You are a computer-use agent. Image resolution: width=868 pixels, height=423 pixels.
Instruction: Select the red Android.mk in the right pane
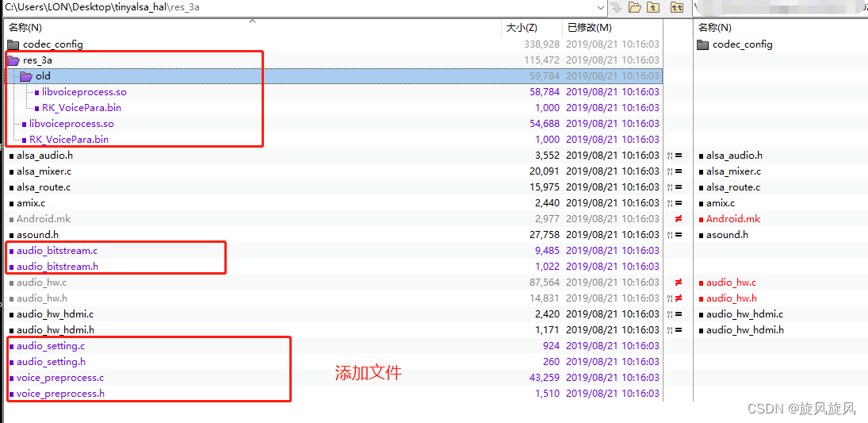point(733,219)
